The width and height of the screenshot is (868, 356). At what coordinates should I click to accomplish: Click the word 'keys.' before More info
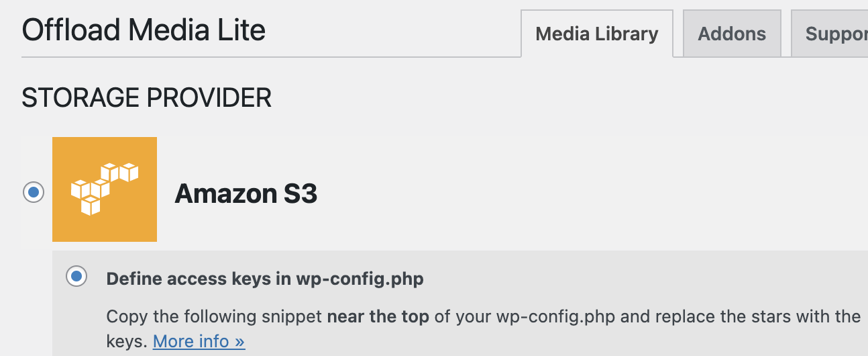coord(127,341)
